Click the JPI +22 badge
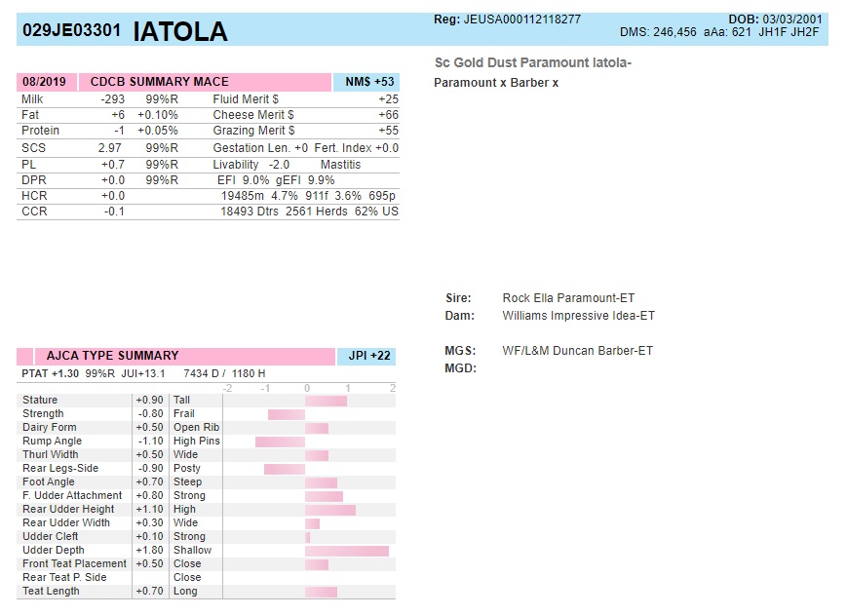848x616 pixels. pyautogui.click(x=368, y=356)
